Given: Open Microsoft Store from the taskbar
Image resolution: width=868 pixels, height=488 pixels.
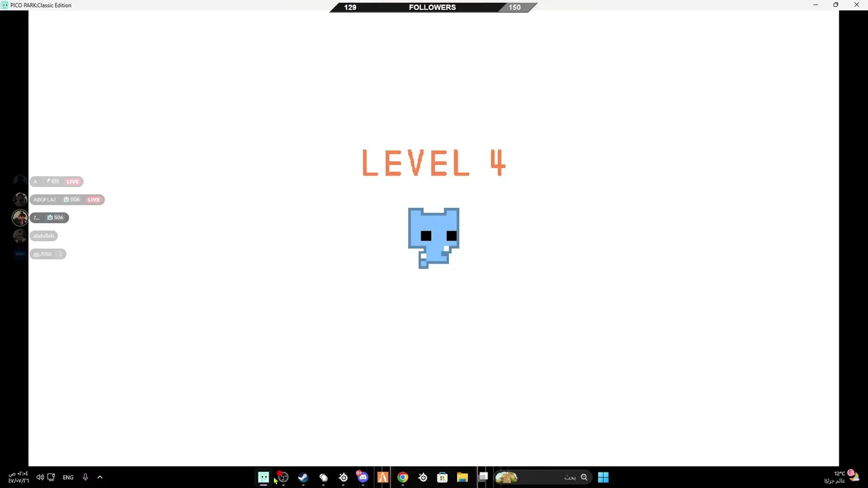Looking at the screenshot, I should tap(442, 477).
